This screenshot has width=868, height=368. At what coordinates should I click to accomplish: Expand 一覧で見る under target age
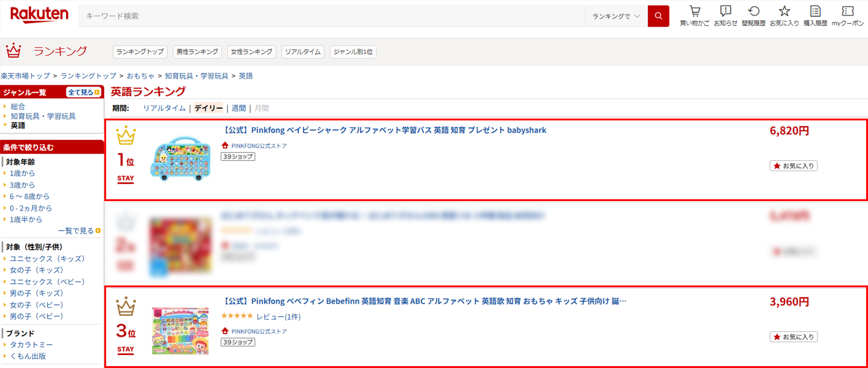click(79, 231)
